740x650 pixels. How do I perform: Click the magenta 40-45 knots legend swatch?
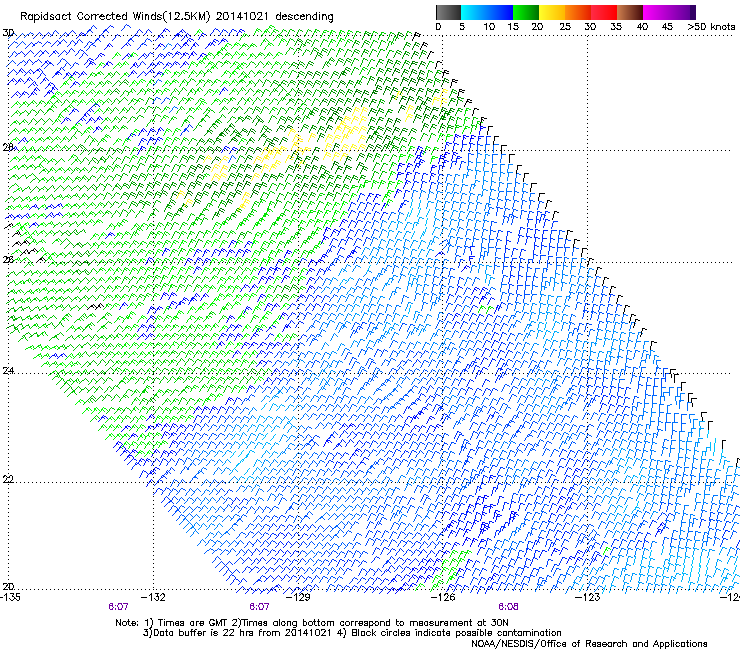click(x=656, y=12)
